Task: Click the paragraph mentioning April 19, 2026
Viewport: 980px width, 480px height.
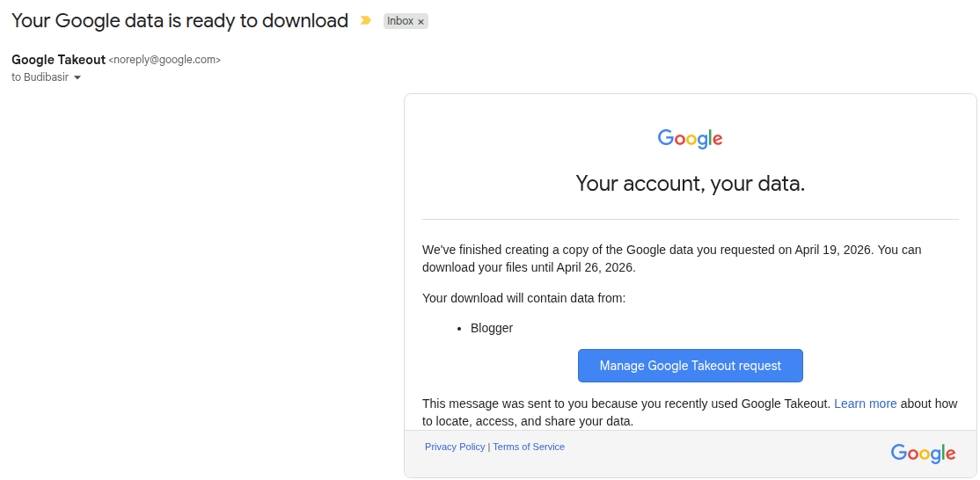Action: tap(671, 258)
